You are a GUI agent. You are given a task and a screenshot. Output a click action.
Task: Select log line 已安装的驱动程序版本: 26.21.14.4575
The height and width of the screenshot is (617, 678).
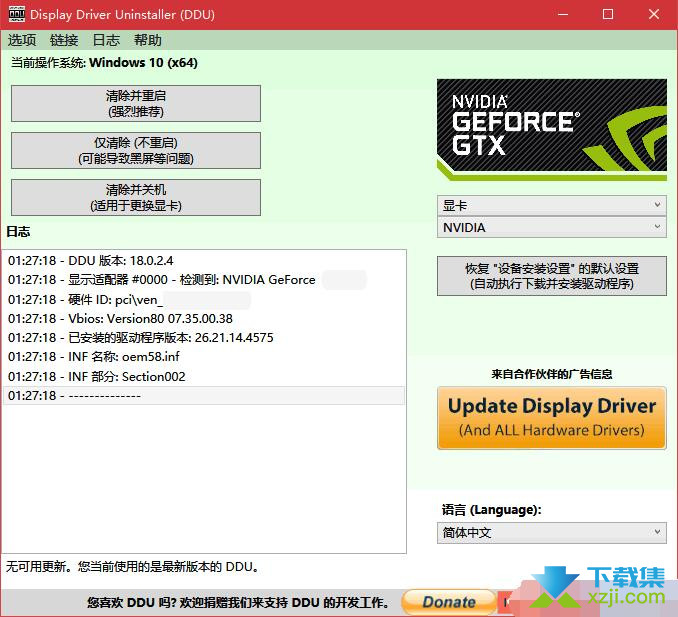pos(204,338)
